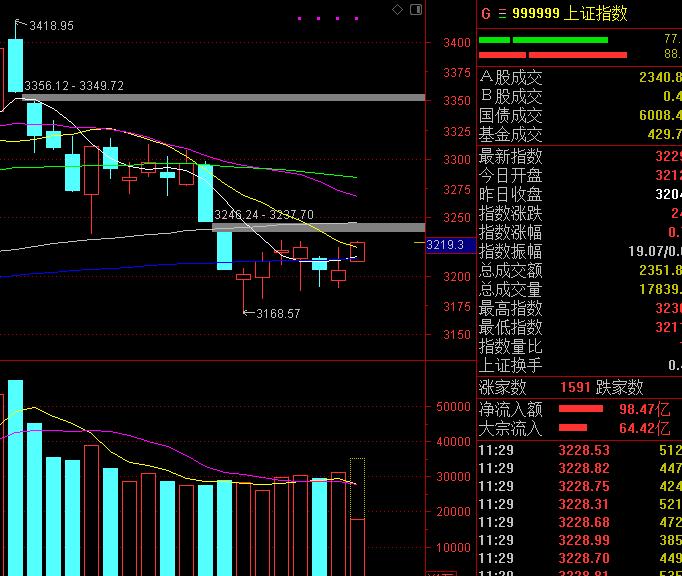Select the tick row with price 3228.53
This screenshot has width=682, height=576.
click(x=580, y=450)
